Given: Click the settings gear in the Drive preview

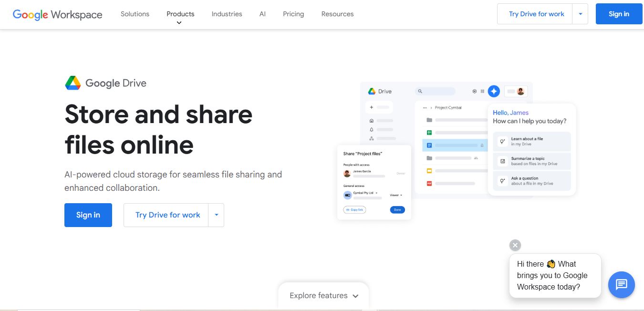Looking at the screenshot, I should pyautogui.click(x=474, y=91).
